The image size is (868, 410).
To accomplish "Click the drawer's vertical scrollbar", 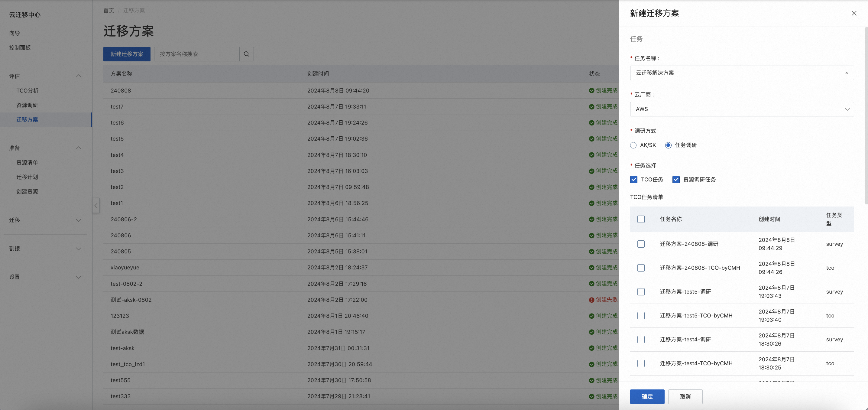I will [866, 116].
